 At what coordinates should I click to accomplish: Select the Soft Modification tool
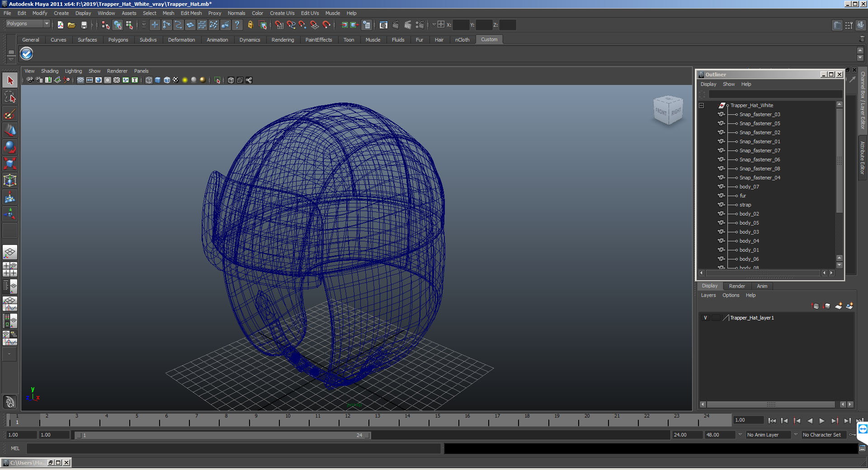point(10,197)
